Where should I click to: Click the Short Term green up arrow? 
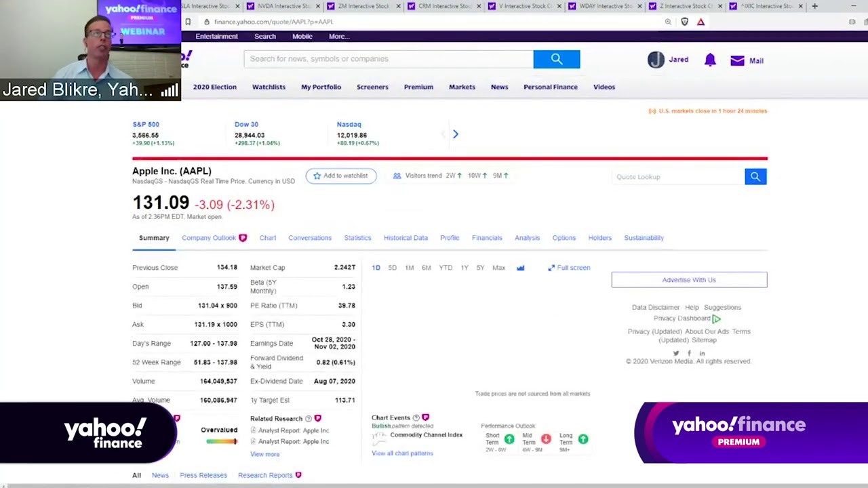point(509,439)
